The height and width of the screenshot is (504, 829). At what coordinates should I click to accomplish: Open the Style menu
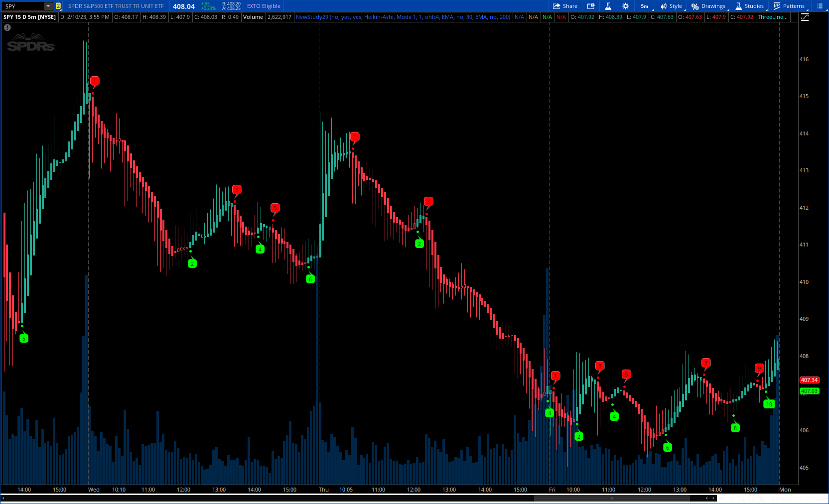click(x=671, y=6)
